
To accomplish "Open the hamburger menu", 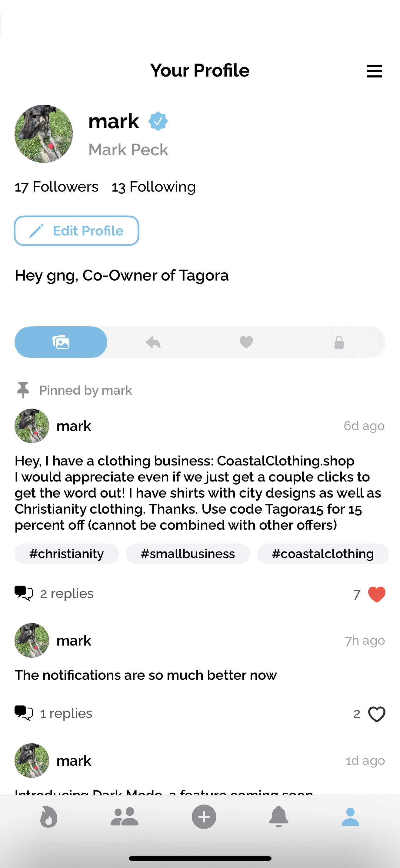I will (374, 71).
